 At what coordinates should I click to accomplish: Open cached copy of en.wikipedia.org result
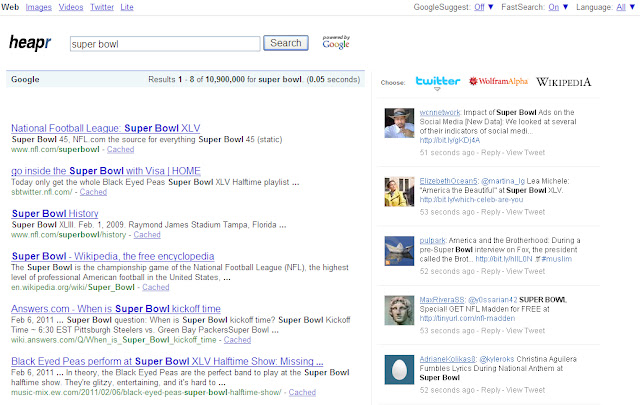(156, 287)
